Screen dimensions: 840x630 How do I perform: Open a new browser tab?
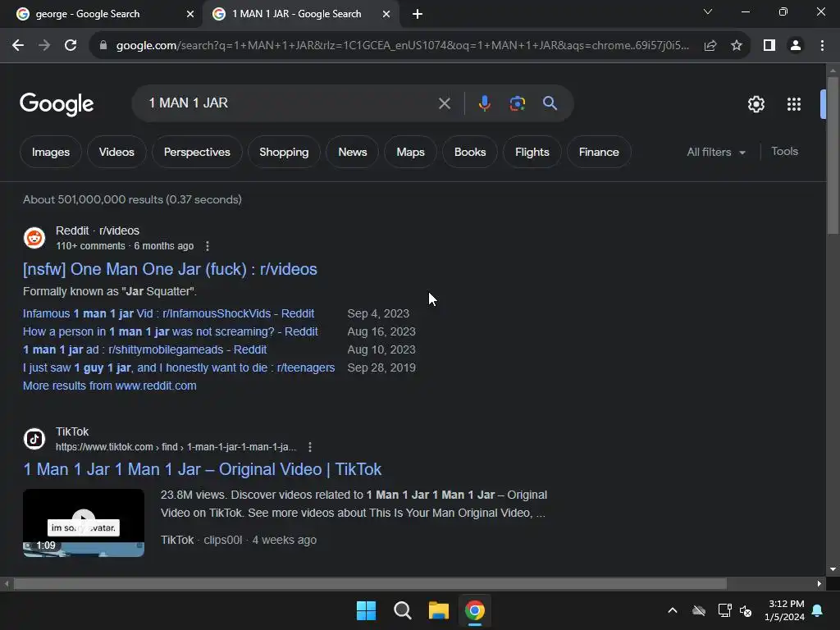pyautogui.click(x=418, y=14)
